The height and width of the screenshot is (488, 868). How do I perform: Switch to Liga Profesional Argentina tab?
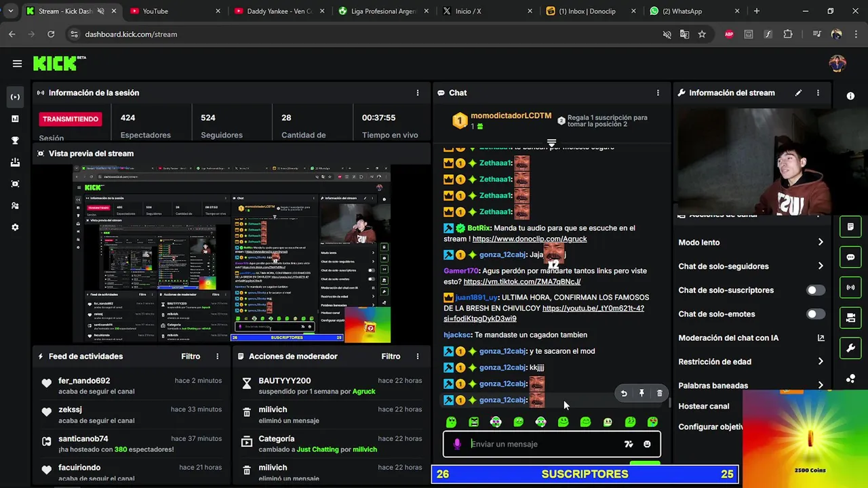383,11
